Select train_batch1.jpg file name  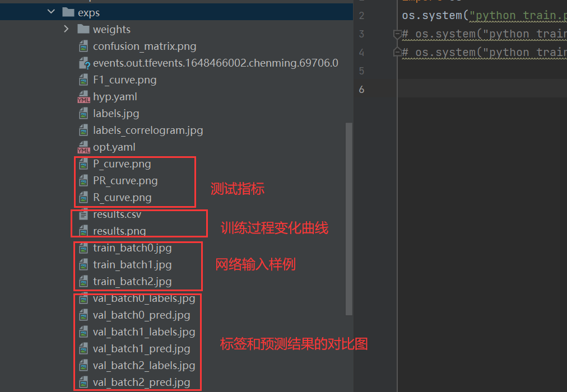(x=132, y=264)
